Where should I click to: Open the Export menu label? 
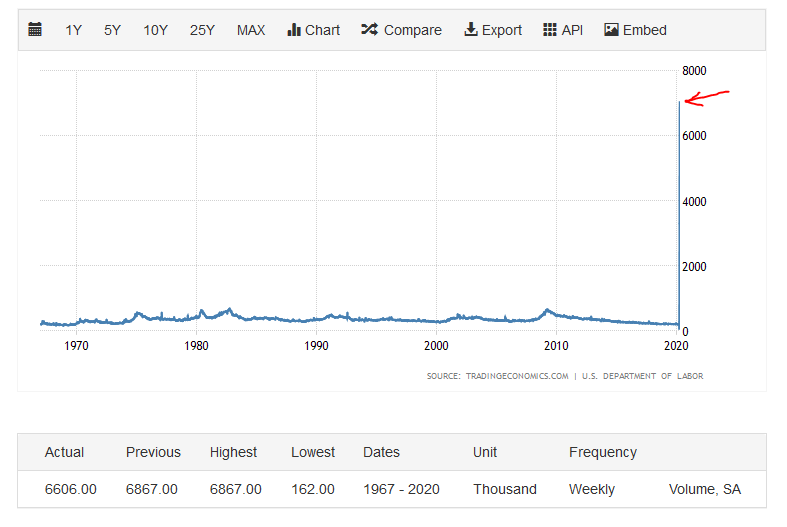[x=502, y=30]
